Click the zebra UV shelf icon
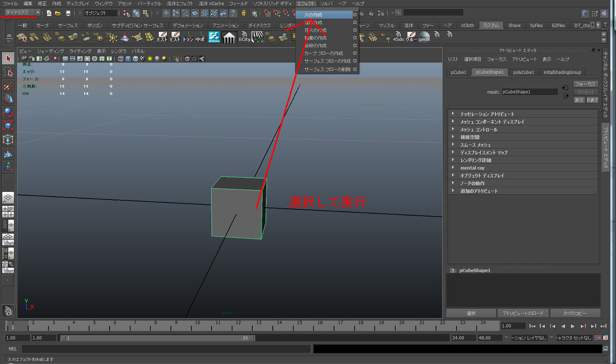This screenshot has width=616, height=364. pos(258,37)
